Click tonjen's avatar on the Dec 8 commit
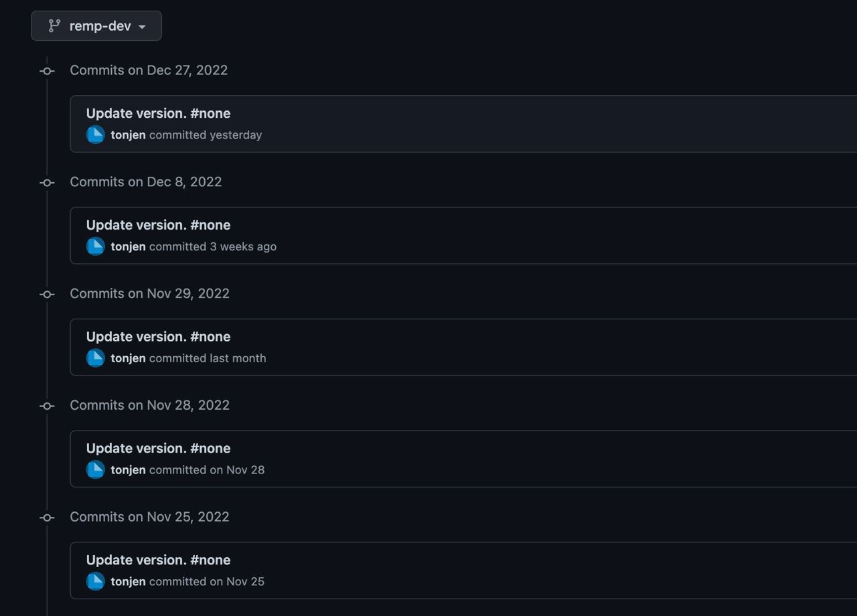This screenshot has width=857, height=616. (96, 246)
